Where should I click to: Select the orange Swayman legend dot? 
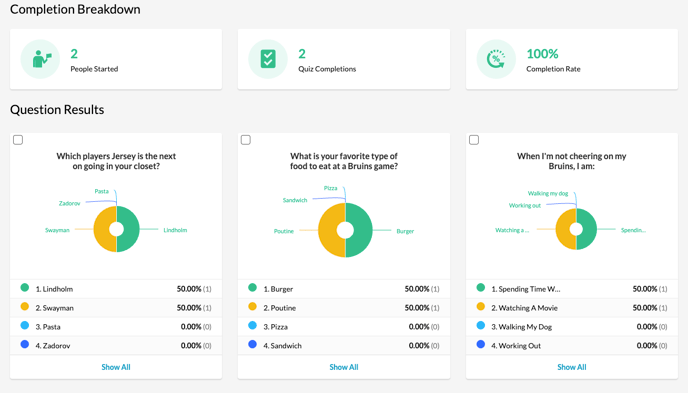pos(25,307)
